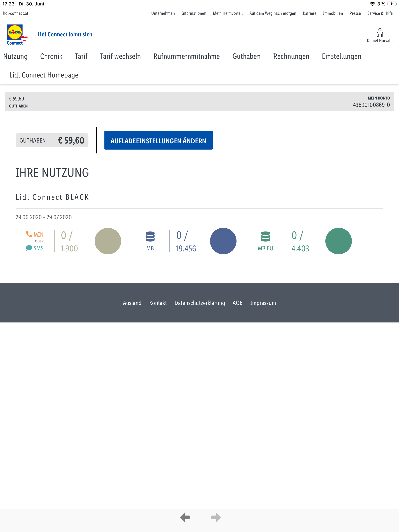Go to Lidl Connect Homepage
Viewport: 399px width, 532px height.
point(44,75)
